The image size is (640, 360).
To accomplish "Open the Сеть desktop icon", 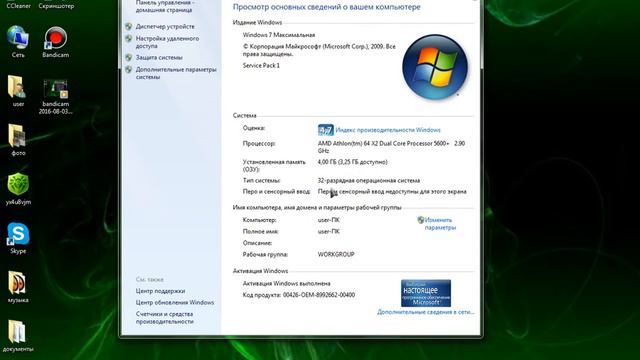I will 18,42.
